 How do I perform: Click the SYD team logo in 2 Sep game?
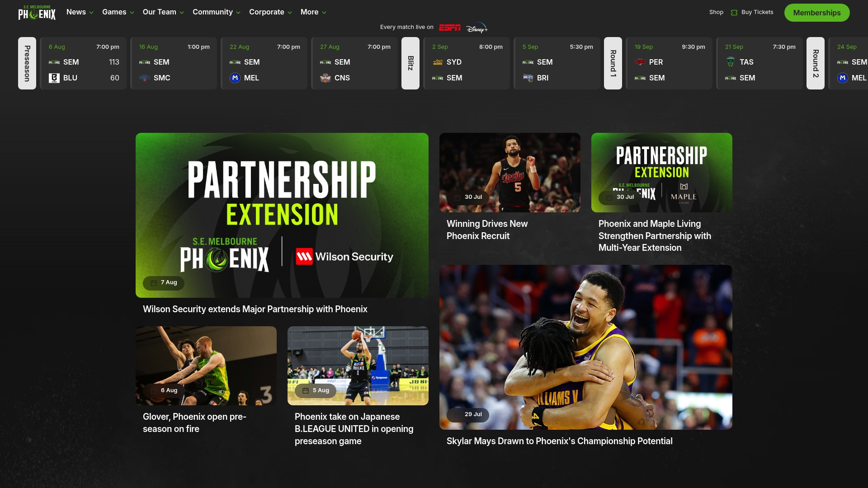pyautogui.click(x=438, y=62)
